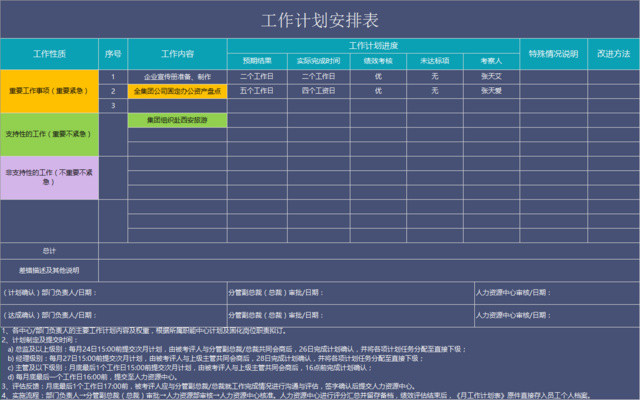Image resolution: width=640 pixels, height=400 pixels.
Task: Select note b) about 经理级别
Action: (x=215, y=358)
